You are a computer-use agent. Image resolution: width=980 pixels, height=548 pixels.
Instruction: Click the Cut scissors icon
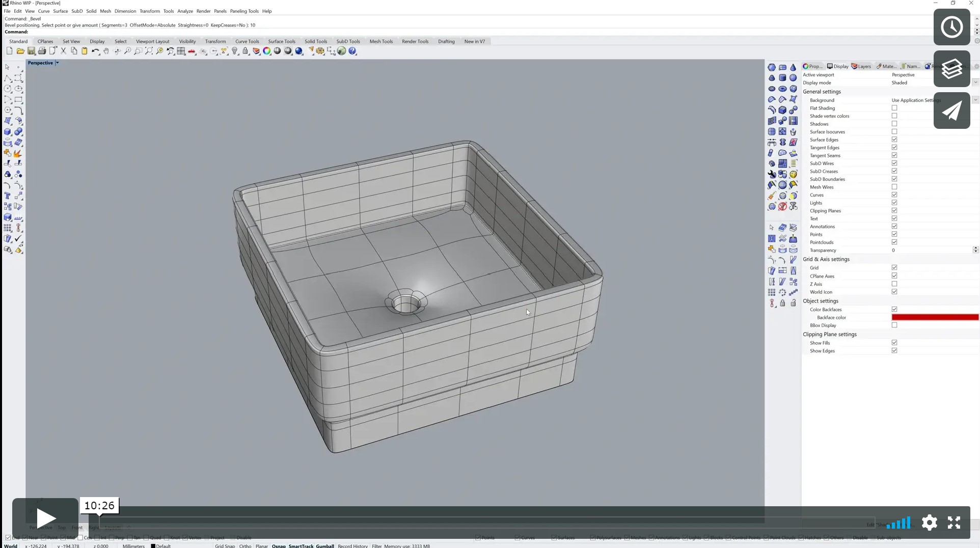63,51
